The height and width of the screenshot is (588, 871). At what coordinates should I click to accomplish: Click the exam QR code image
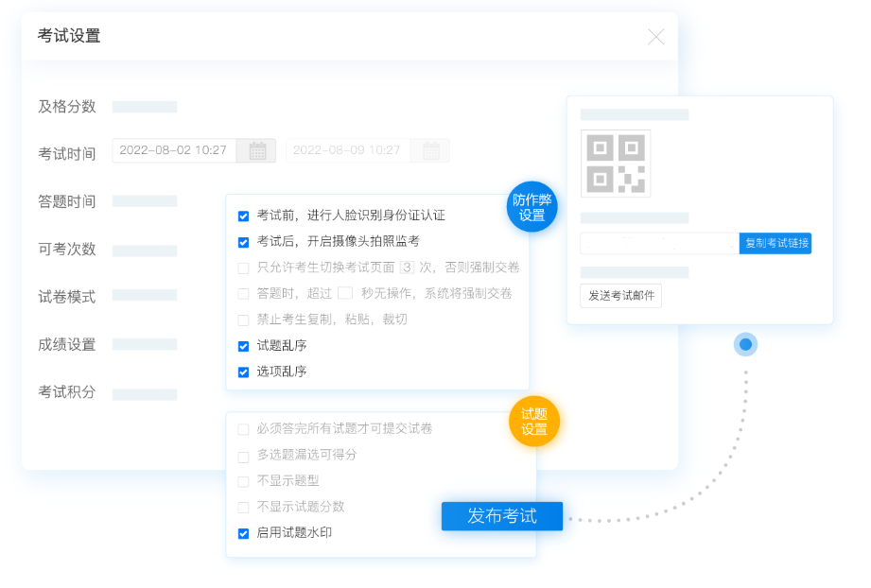coord(616,164)
